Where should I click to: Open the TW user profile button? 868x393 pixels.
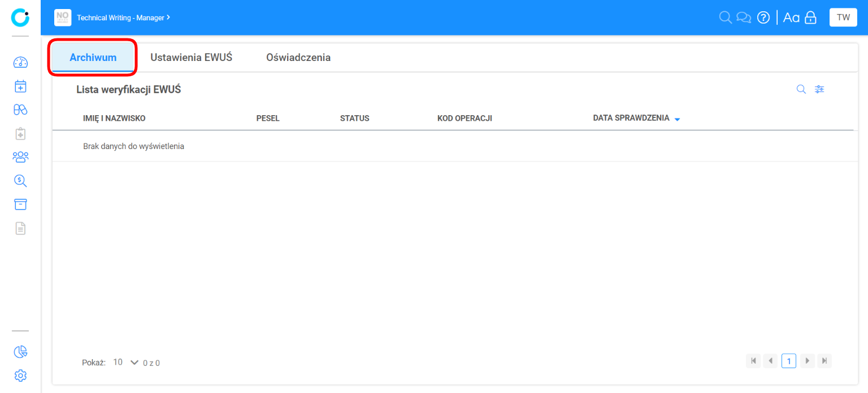click(x=843, y=18)
